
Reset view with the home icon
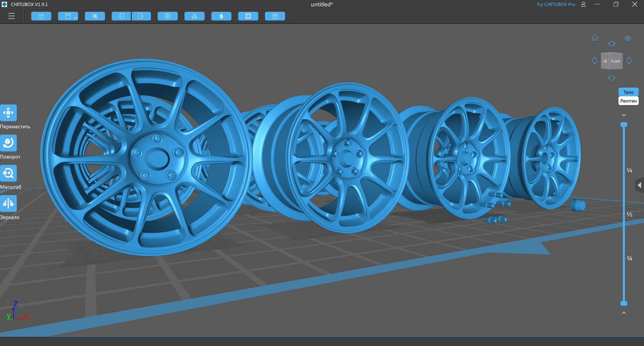(x=595, y=37)
